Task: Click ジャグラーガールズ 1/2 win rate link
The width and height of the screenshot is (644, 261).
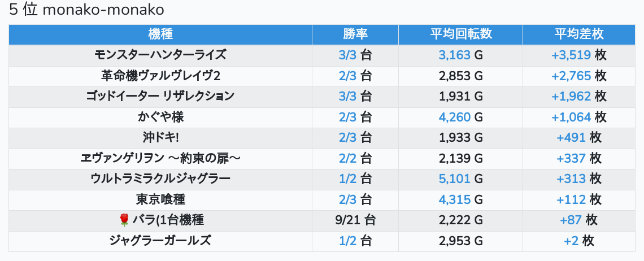Action: point(348,241)
